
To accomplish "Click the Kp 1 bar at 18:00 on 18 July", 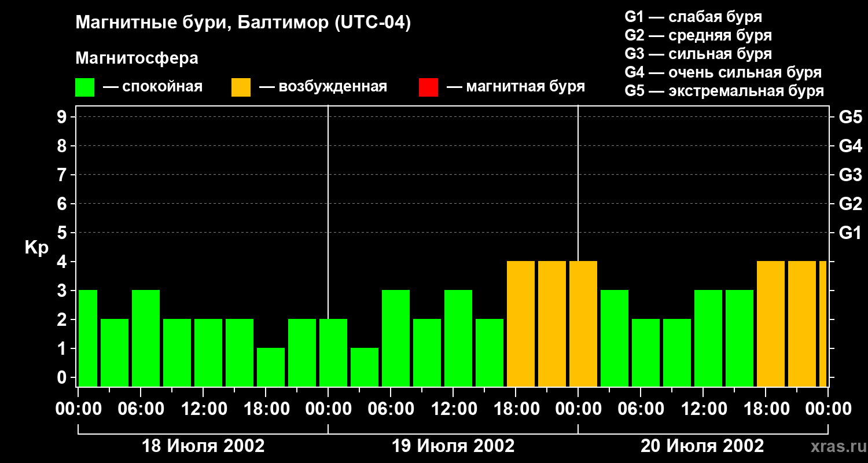I will (x=271, y=367).
